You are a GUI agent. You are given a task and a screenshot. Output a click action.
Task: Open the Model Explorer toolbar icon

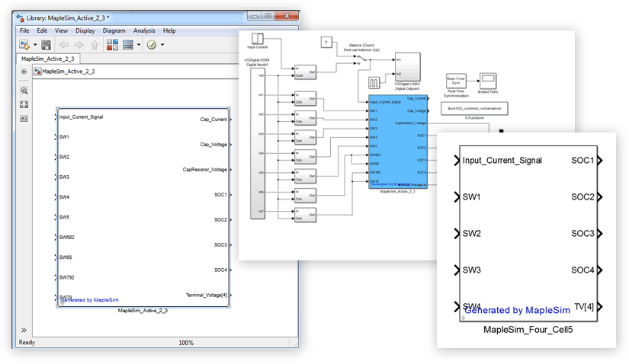point(127,45)
